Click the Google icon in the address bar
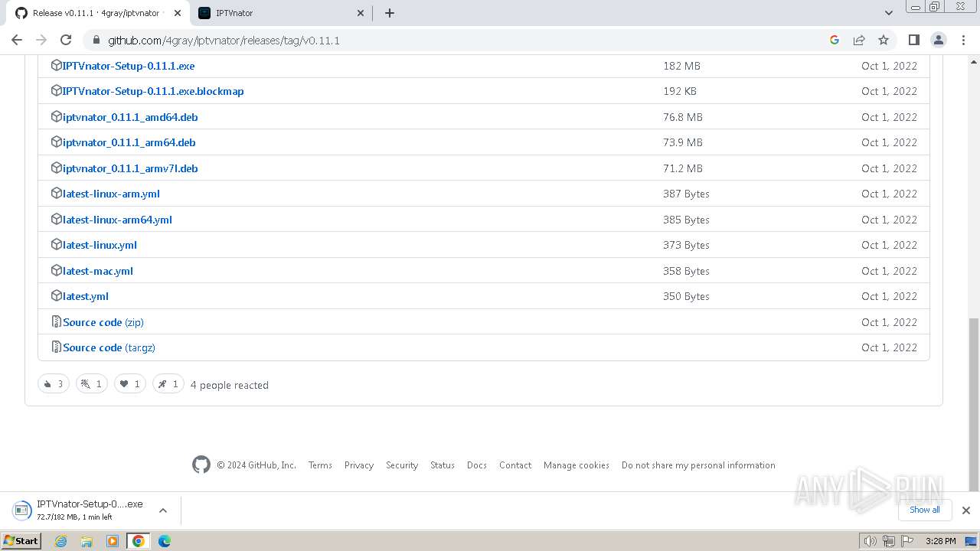The width and height of the screenshot is (980, 551). pos(835,40)
